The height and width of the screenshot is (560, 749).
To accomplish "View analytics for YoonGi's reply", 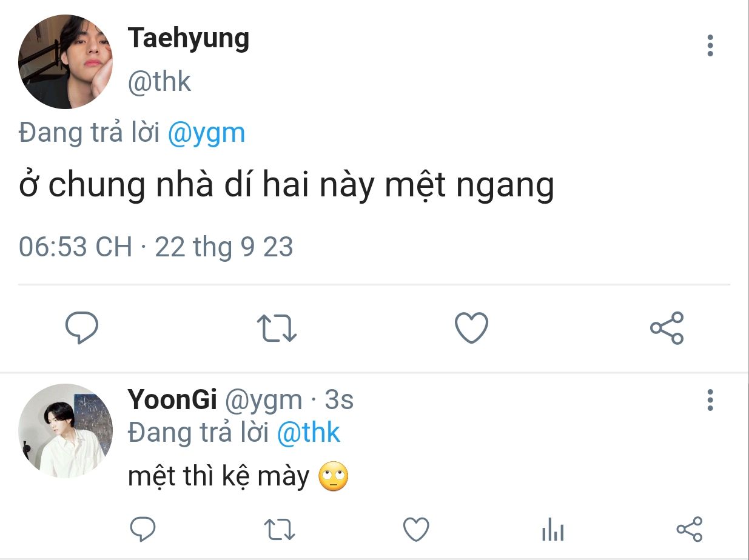I will click(553, 530).
